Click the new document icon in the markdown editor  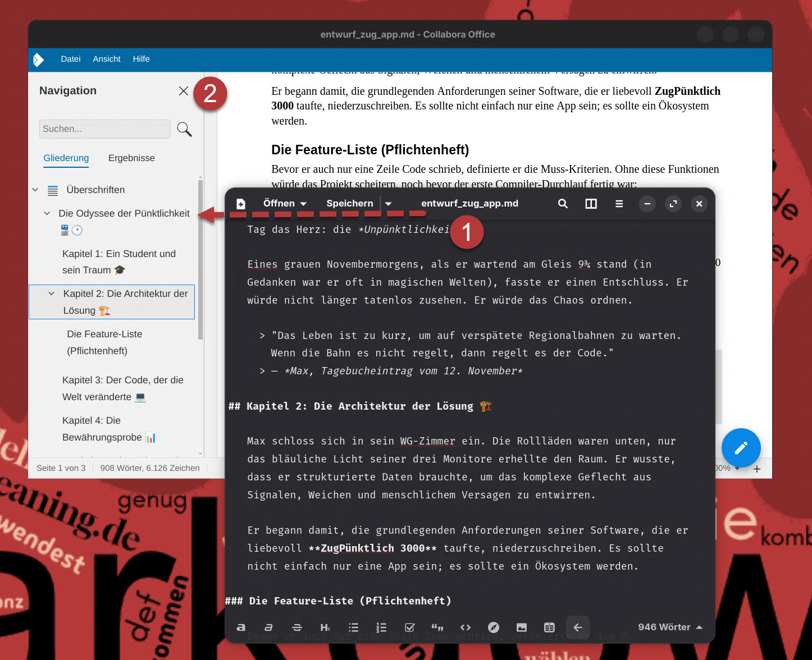pyautogui.click(x=241, y=204)
